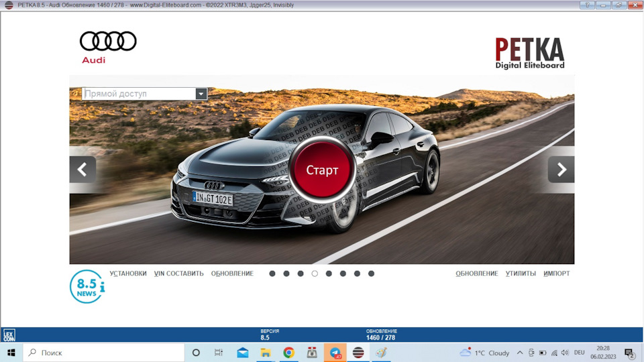Open the volume speaker tray icon
Image resolution: width=644 pixels, height=362 pixels.
(x=565, y=353)
